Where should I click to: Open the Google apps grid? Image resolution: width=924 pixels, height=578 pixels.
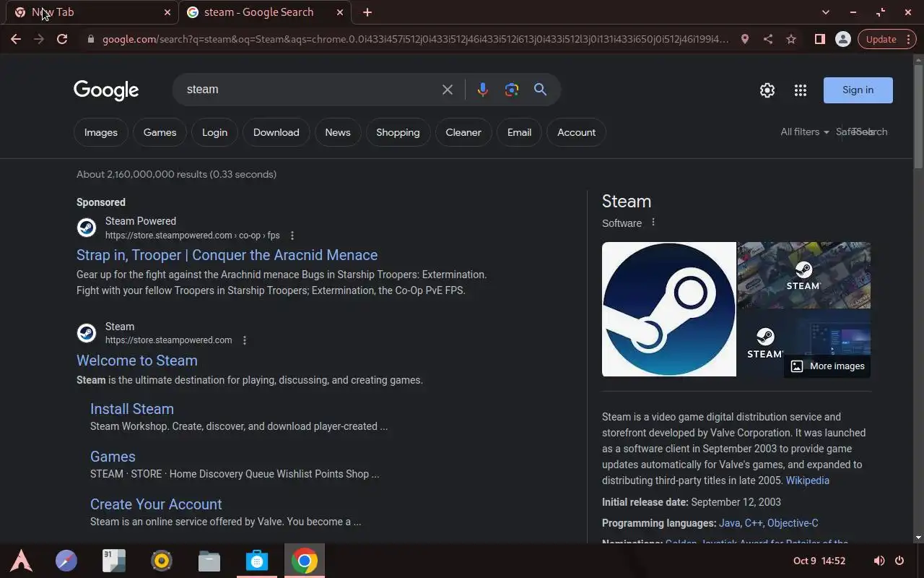tap(800, 90)
